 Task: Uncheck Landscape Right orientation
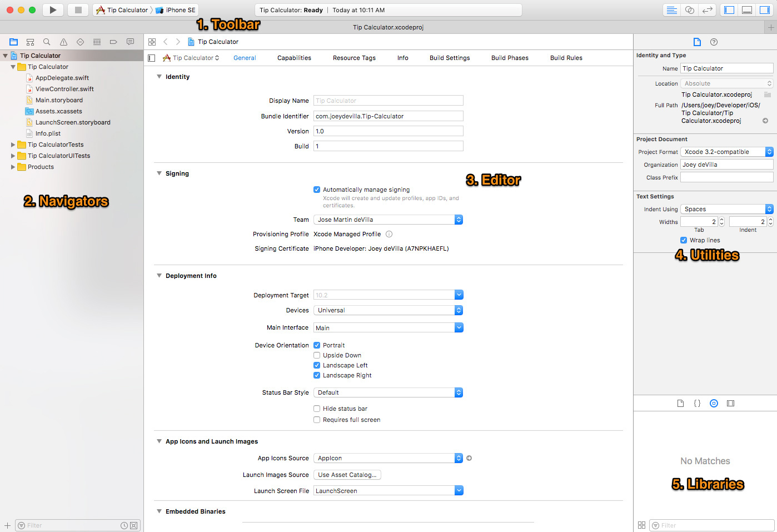317,375
